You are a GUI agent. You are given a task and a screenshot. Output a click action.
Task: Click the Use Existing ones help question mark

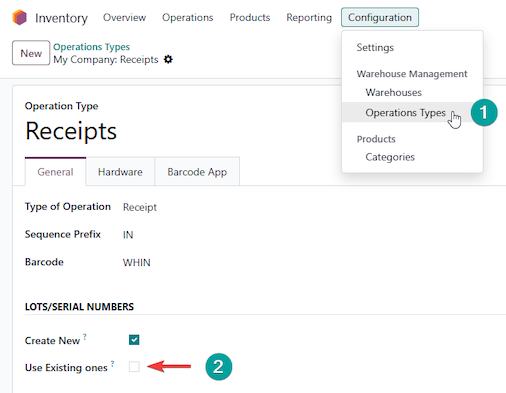click(113, 364)
